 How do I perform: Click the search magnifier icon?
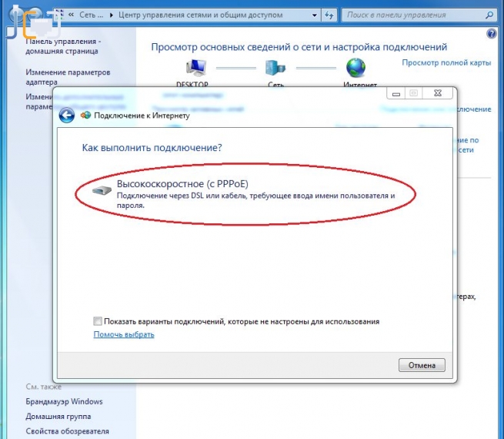click(x=489, y=15)
